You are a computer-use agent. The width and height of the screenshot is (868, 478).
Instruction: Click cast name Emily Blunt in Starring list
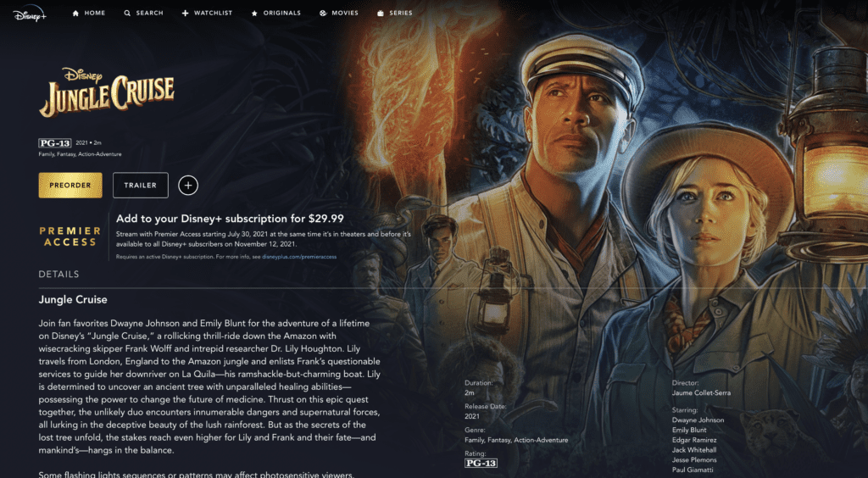pyautogui.click(x=689, y=430)
